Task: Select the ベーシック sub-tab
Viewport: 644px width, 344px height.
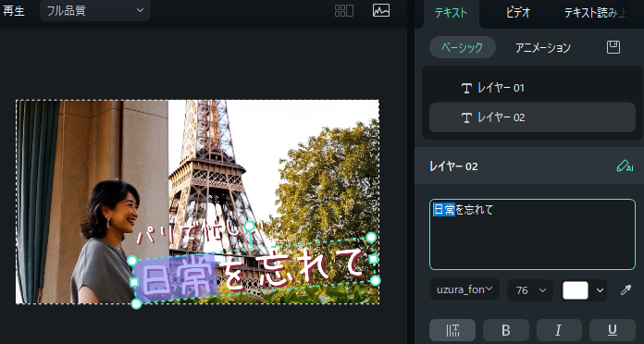Action: [x=463, y=47]
